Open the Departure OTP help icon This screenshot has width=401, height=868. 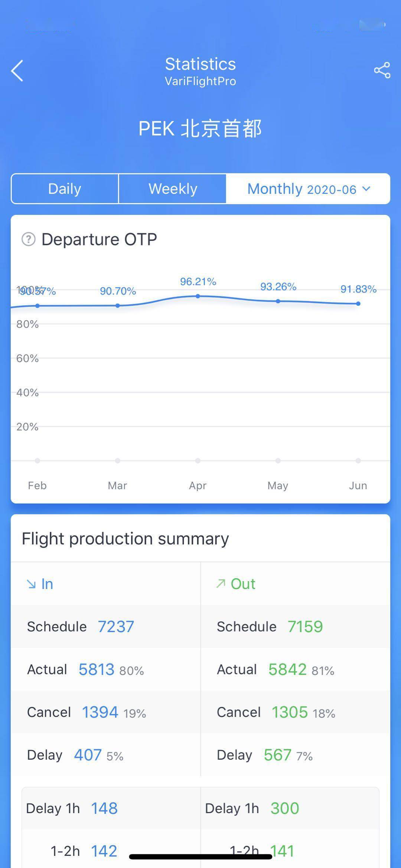pos(29,239)
